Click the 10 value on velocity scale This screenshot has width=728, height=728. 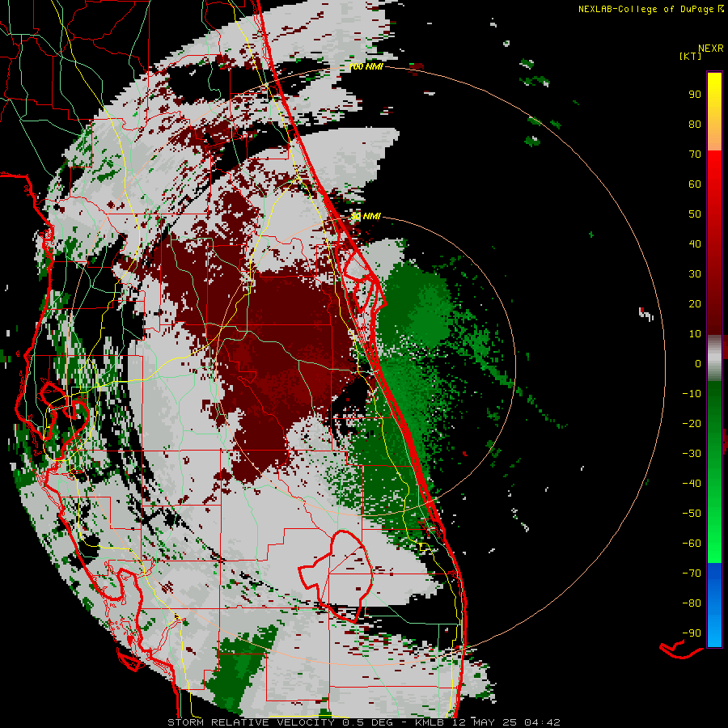pyautogui.click(x=695, y=334)
